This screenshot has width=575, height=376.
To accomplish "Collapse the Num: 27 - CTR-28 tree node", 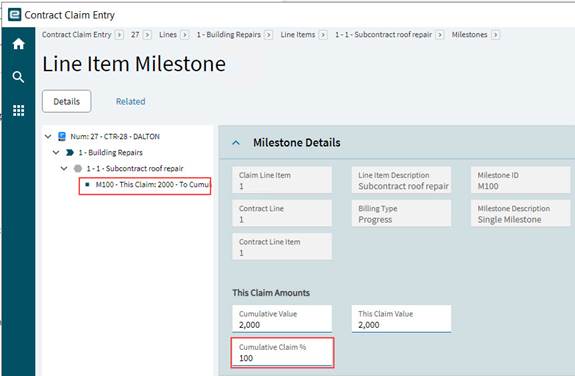I will (x=48, y=136).
